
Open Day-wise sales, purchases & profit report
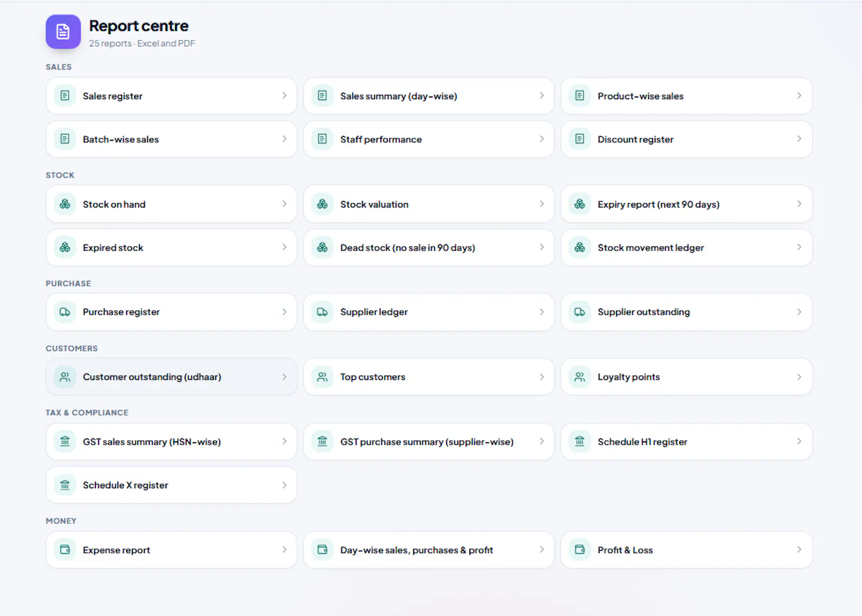pyautogui.click(x=429, y=550)
